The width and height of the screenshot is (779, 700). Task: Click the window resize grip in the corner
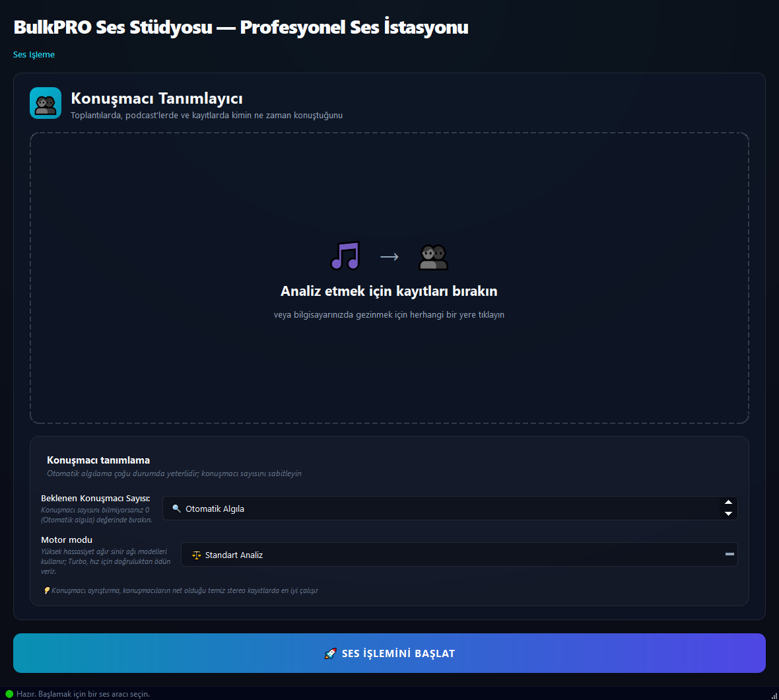point(774,695)
